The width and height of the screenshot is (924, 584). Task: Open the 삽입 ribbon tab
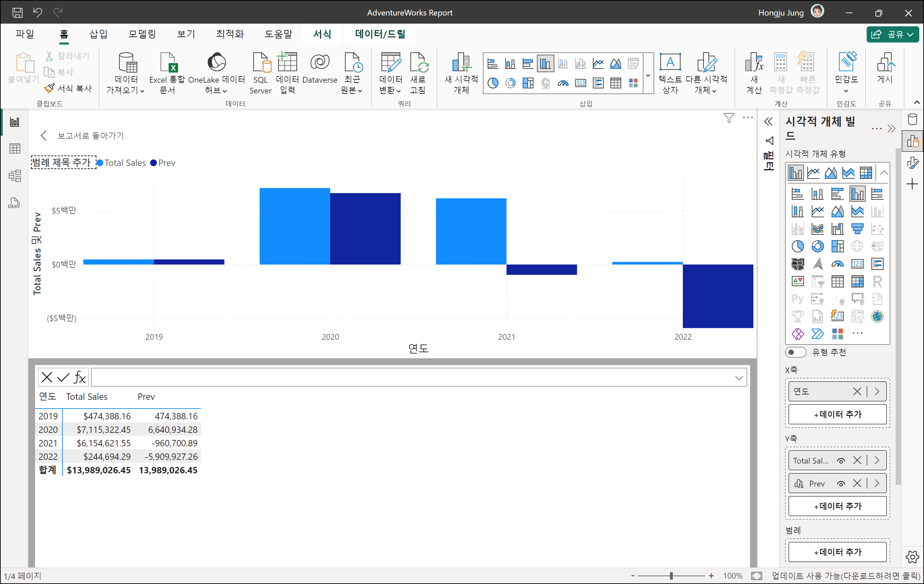(x=98, y=34)
